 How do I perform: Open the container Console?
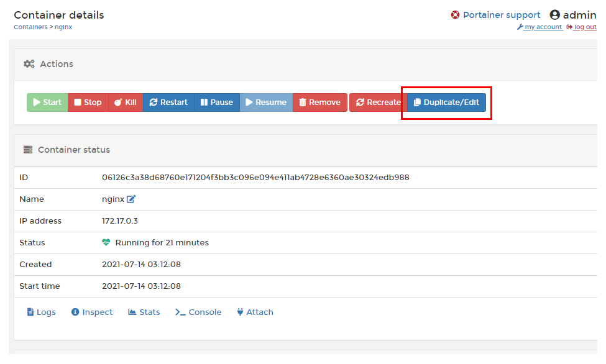click(198, 312)
